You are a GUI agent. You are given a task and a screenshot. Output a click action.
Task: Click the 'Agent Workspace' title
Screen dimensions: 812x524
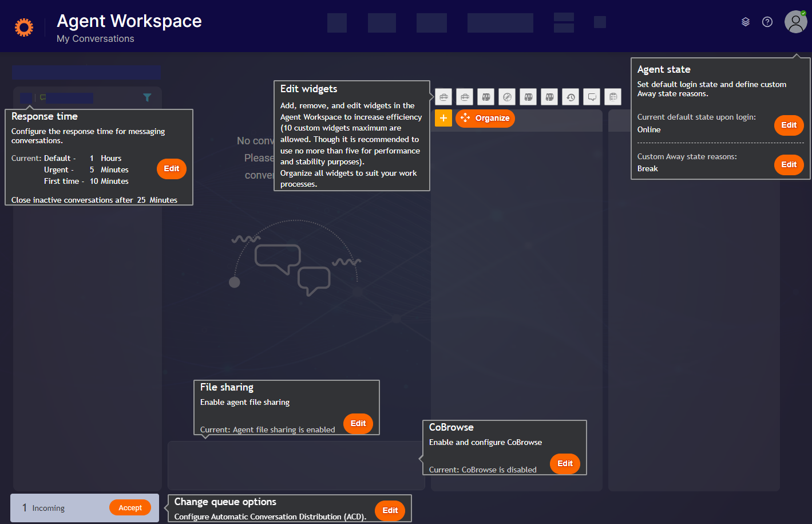[x=129, y=21]
